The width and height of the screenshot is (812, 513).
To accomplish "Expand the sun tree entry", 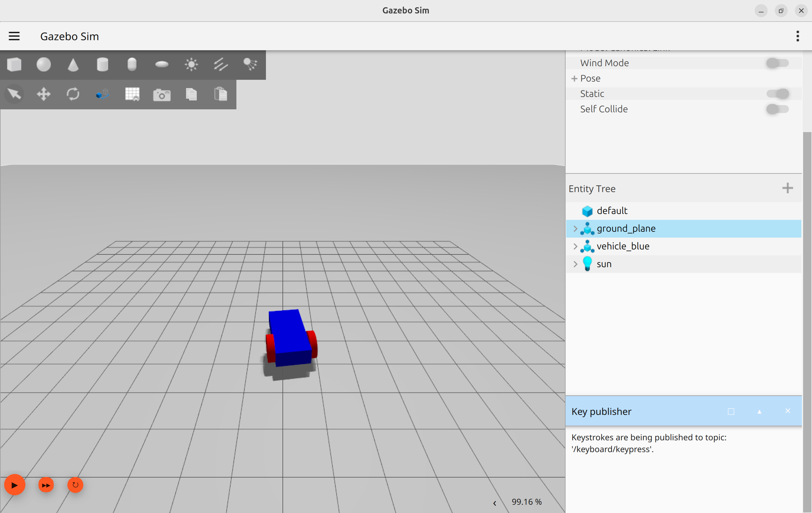I will click(x=575, y=264).
